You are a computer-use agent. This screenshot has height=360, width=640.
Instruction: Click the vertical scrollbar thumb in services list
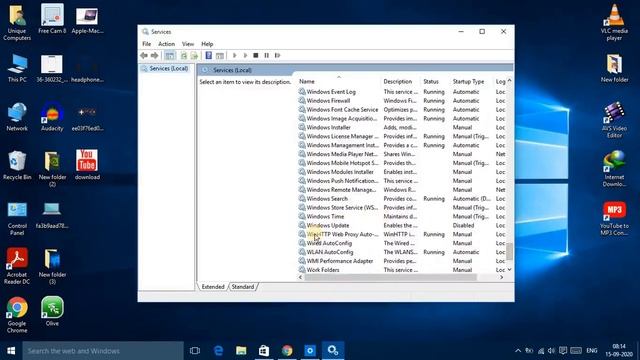[509, 251]
